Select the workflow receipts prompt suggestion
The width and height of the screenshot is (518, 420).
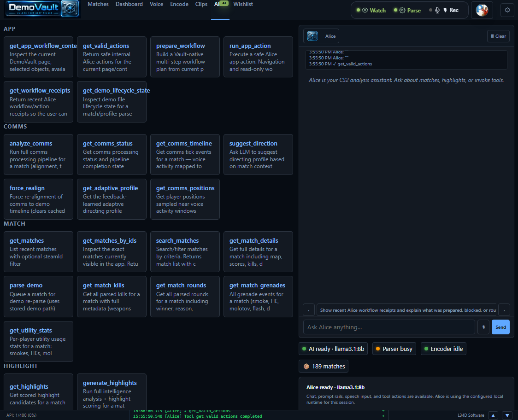[407, 310]
